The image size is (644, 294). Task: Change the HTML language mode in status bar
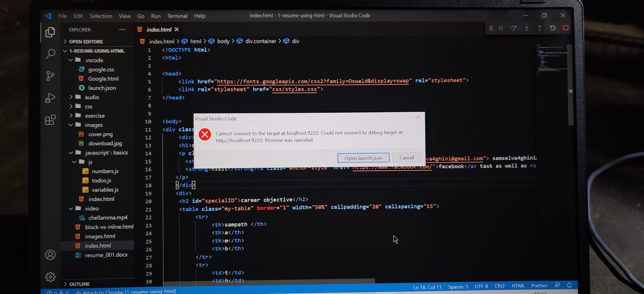coord(518,285)
